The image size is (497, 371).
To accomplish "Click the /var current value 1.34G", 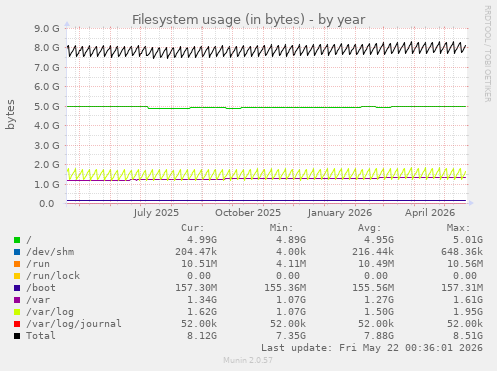I will click(x=202, y=300).
